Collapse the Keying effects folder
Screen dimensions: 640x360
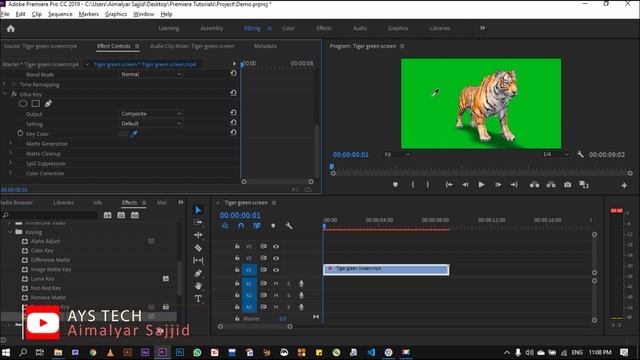click(x=10, y=232)
